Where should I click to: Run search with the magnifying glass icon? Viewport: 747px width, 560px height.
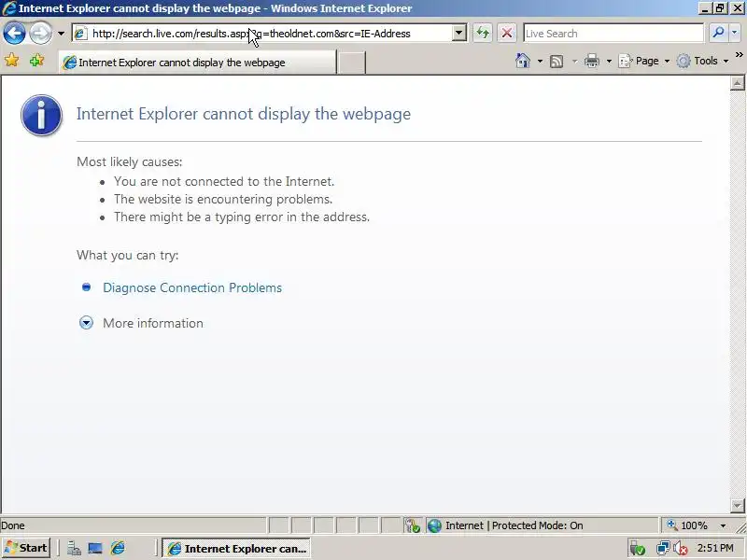(718, 33)
